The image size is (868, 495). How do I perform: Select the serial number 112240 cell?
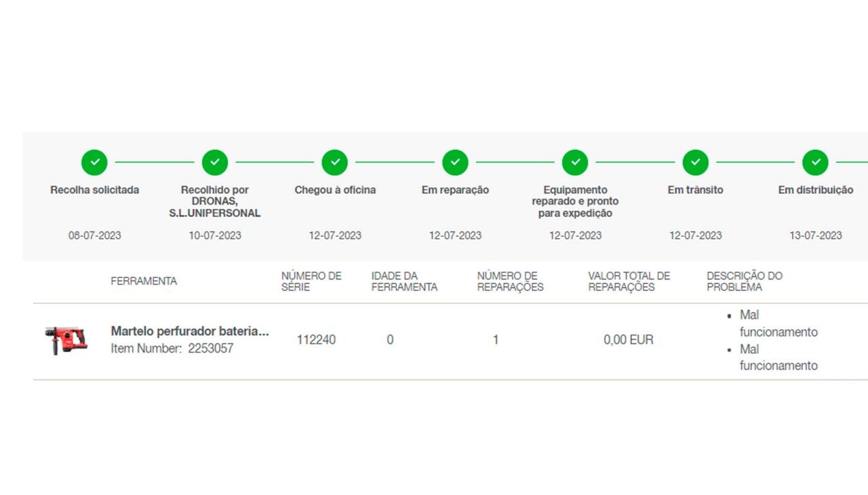316,340
